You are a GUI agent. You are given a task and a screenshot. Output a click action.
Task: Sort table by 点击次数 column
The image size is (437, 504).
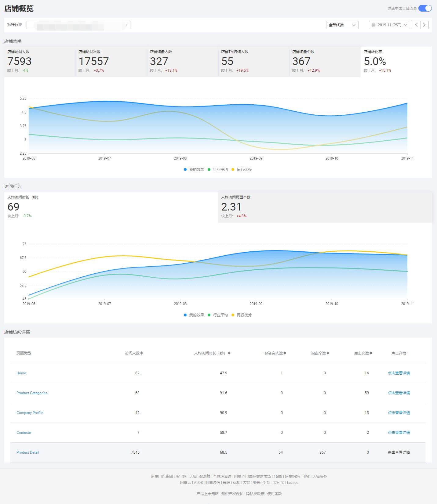[363, 353]
